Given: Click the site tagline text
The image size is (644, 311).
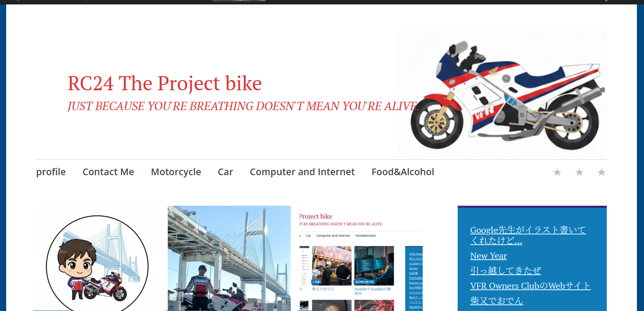Looking at the screenshot, I should (243, 106).
